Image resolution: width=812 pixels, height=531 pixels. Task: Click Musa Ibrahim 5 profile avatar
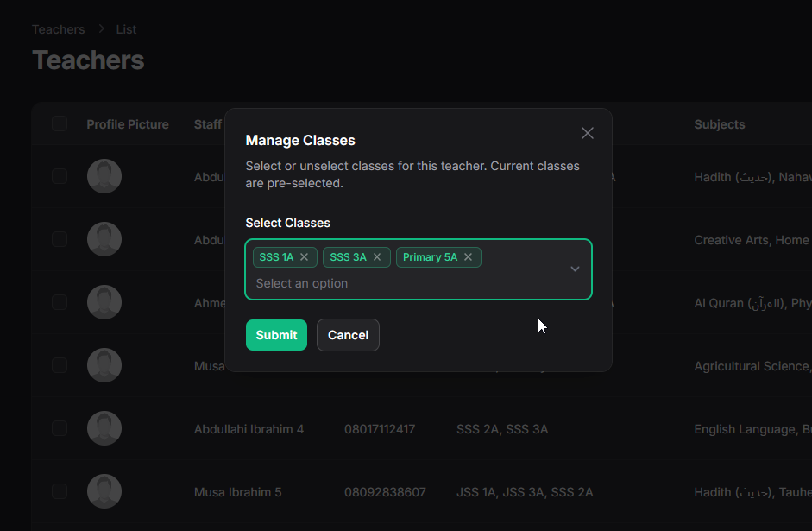[104, 492]
